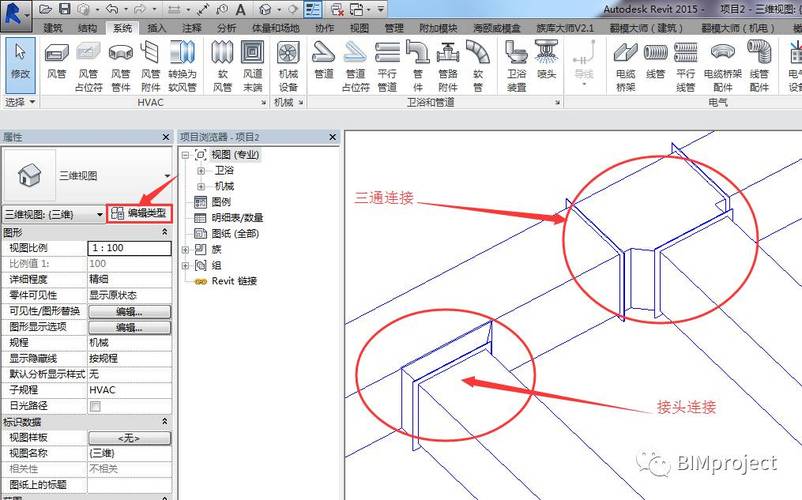The image size is (802, 500).
Task: Collapse the 图形 properties section
Action: point(165,232)
